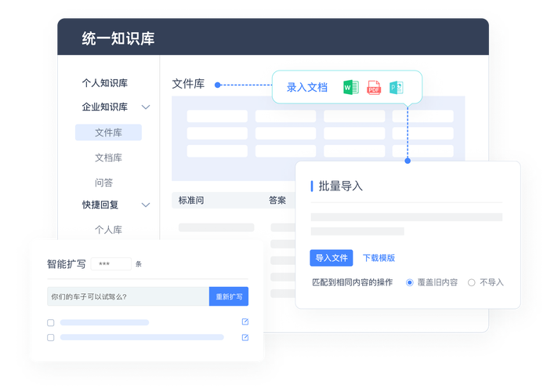The height and width of the screenshot is (392, 558).
Task: Click the 智能扩写 heading
Action: [67, 264]
